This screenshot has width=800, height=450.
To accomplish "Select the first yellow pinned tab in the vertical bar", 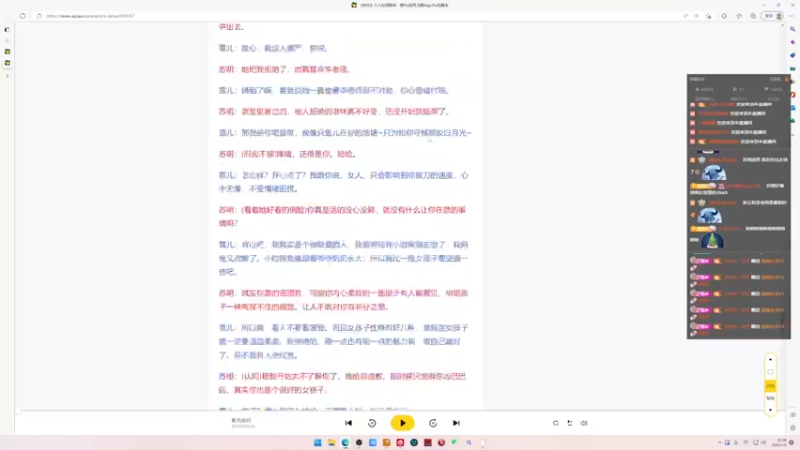I will (x=7, y=52).
